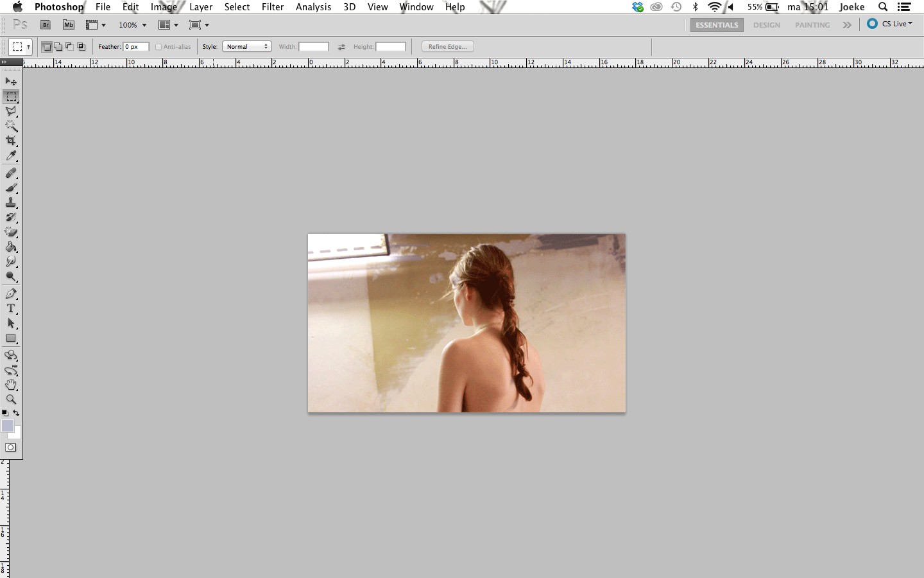Select the Move tool

(11, 82)
